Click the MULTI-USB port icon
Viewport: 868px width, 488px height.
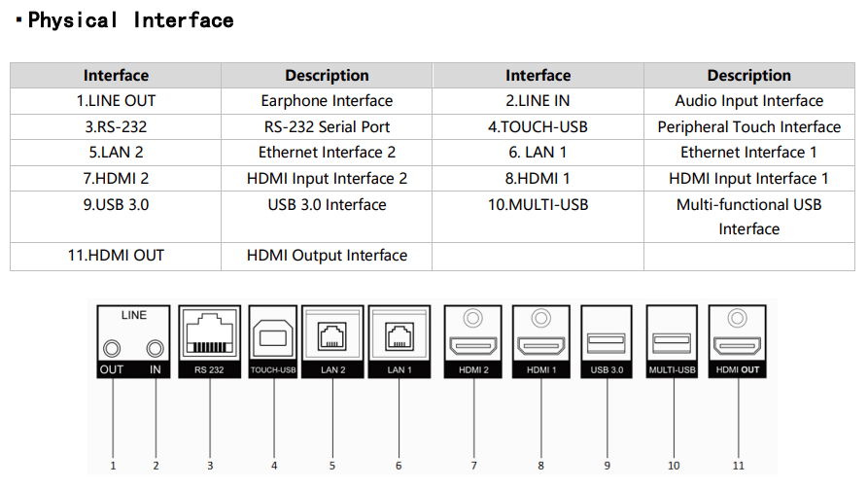(672, 343)
